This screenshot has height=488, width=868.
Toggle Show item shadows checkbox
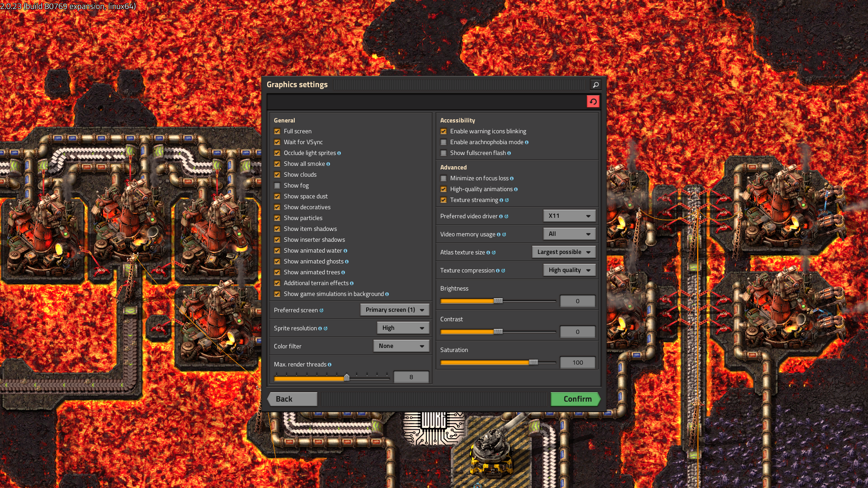pos(277,229)
